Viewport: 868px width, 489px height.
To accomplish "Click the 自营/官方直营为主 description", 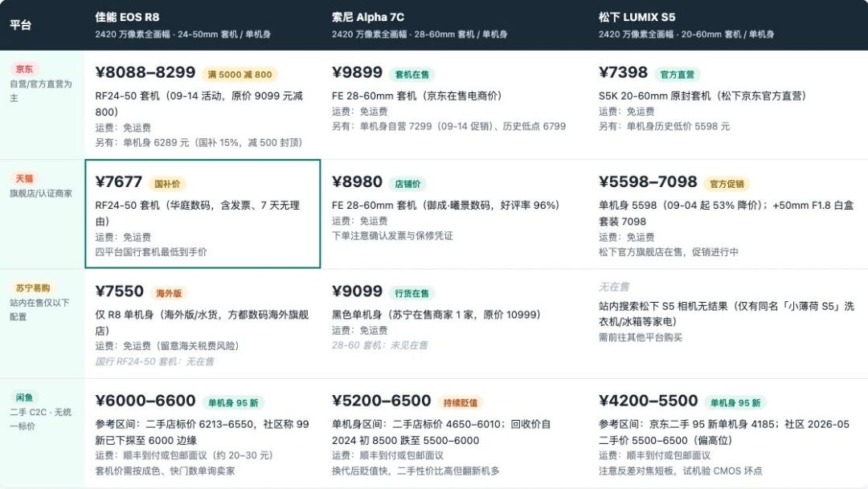I will tap(41, 91).
